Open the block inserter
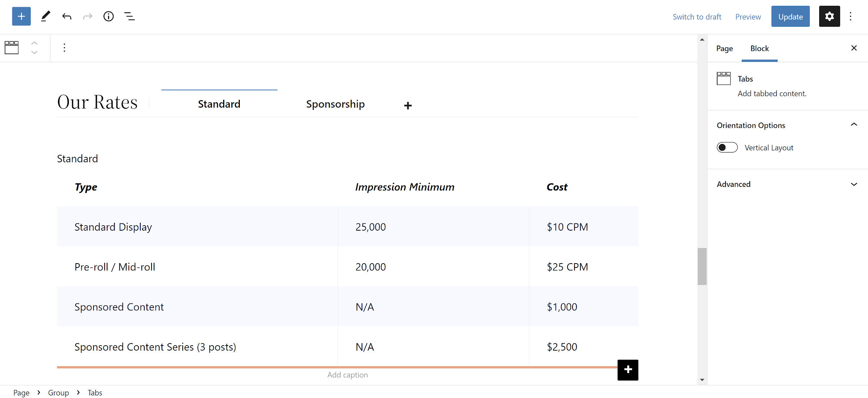 tap(21, 16)
